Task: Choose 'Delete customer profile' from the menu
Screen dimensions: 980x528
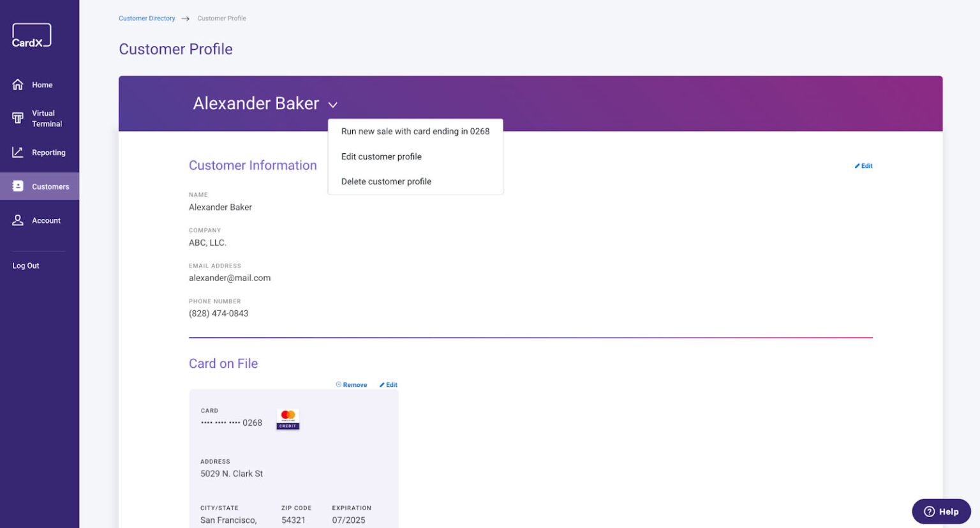Action: tap(386, 181)
